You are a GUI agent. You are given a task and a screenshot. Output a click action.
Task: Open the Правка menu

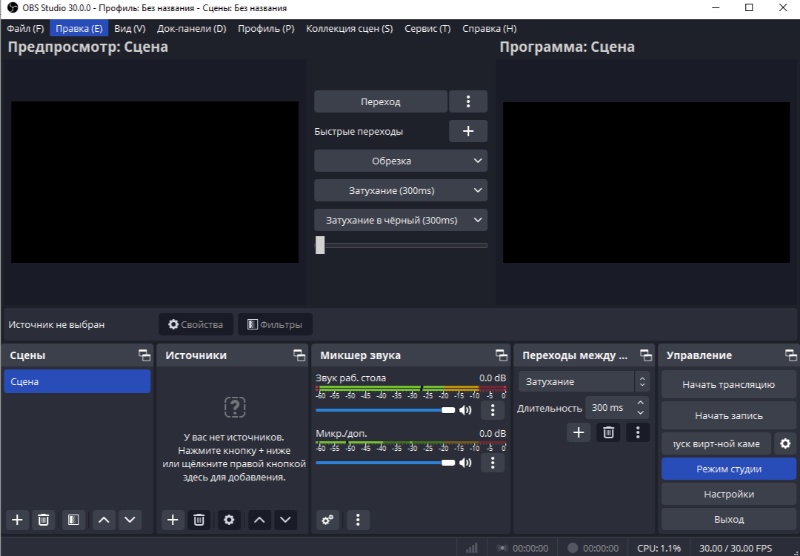(x=79, y=29)
